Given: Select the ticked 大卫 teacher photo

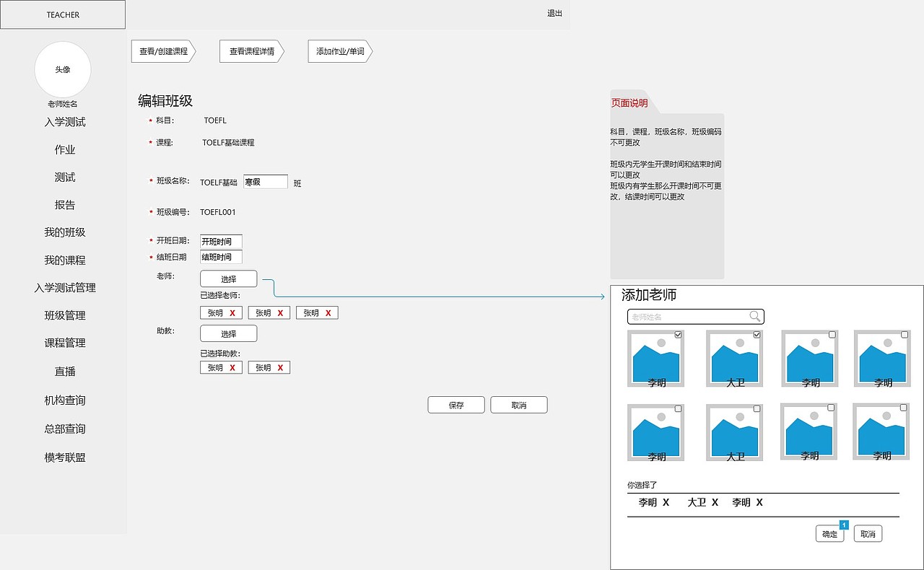Looking at the screenshot, I should [x=734, y=359].
